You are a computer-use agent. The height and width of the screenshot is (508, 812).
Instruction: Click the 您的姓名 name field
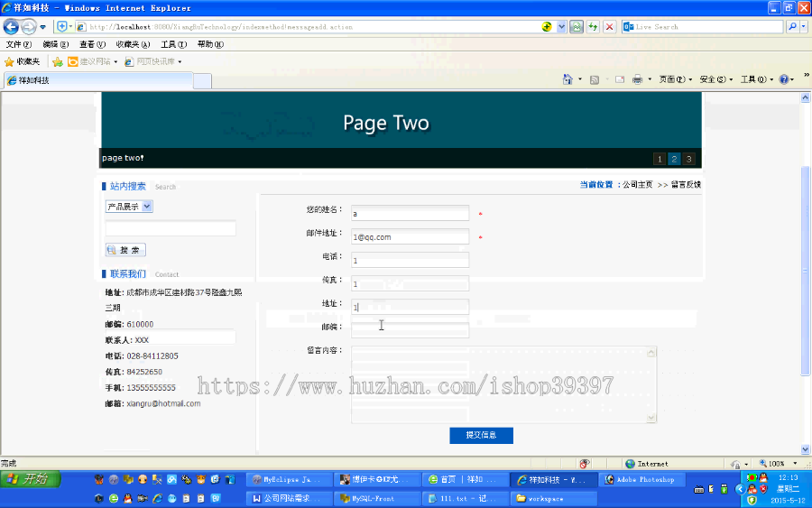[411, 213]
